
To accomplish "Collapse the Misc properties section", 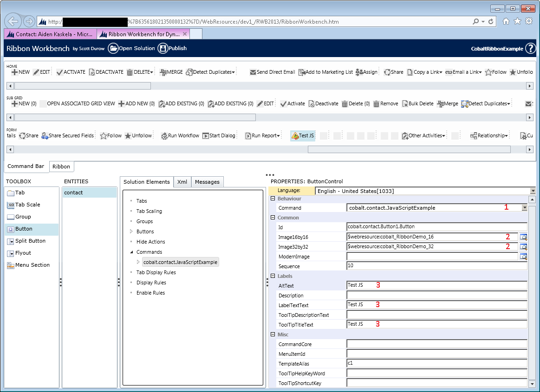I will click(273, 335).
